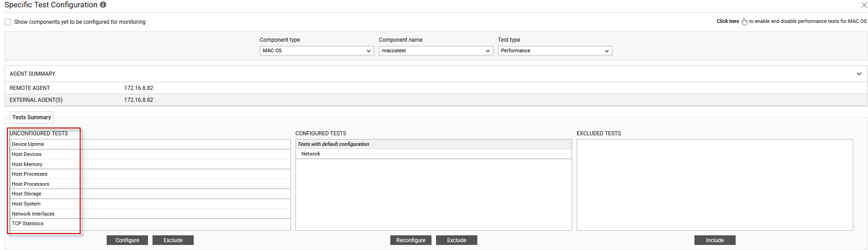868x250 pixels.
Task: Click the Include button under excluded tests
Action: click(x=715, y=240)
